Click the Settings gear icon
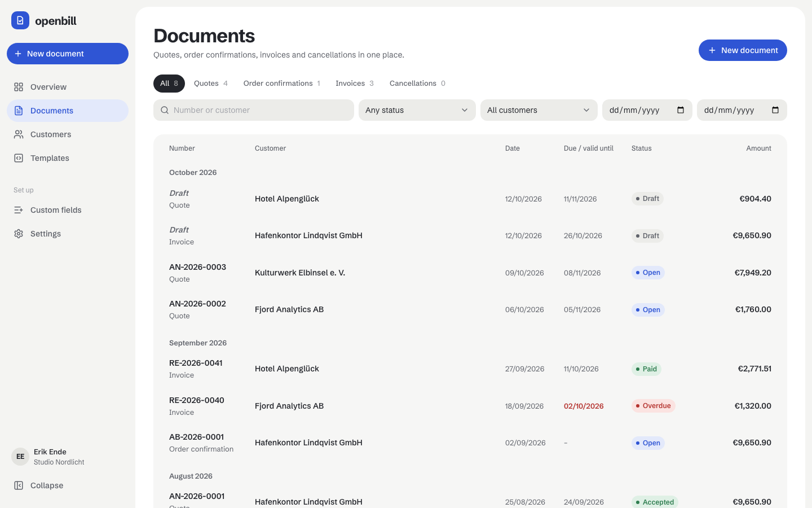The width and height of the screenshot is (812, 508). click(x=19, y=234)
